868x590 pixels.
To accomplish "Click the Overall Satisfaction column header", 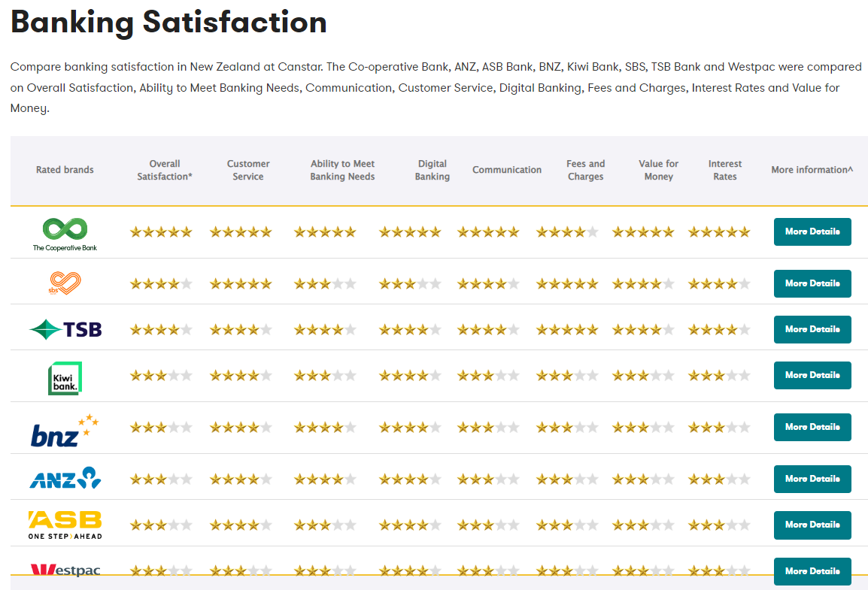I will point(165,170).
